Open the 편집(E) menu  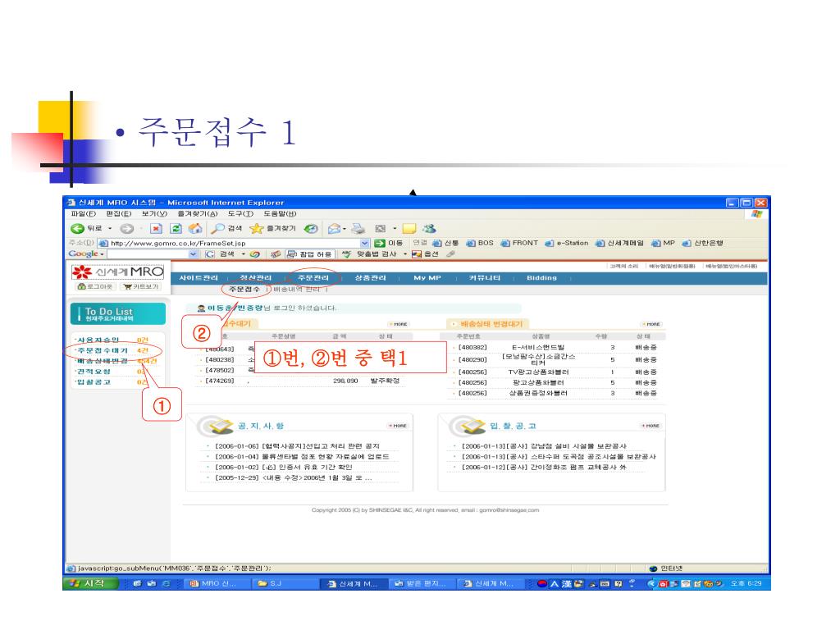pyautogui.click(x=118, y=214)
